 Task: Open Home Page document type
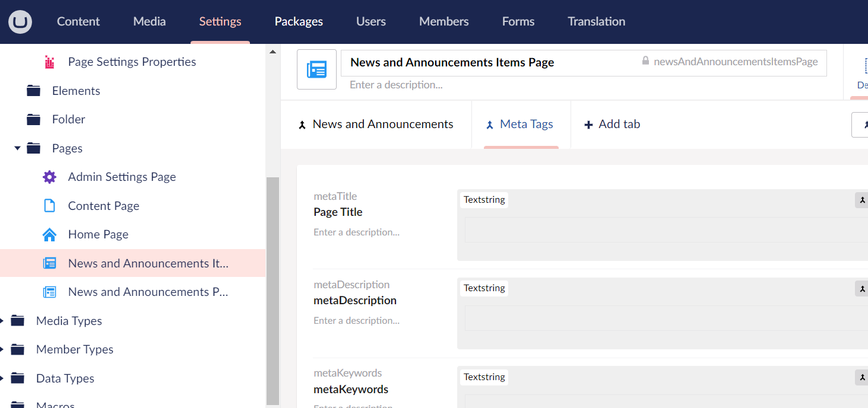point(99,234)
